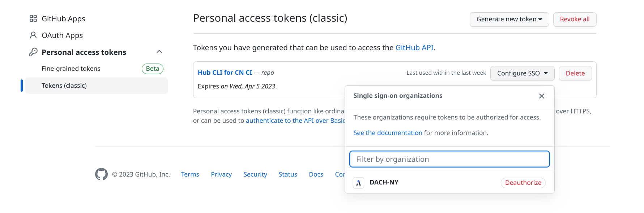Click the Personal access tokens key icon
This screenshot has height=213, width=644.
click(x=33, y=52)
